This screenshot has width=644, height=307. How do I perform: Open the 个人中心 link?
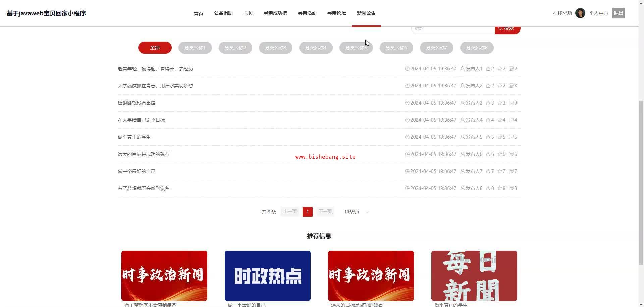click(x=599, y=13)
